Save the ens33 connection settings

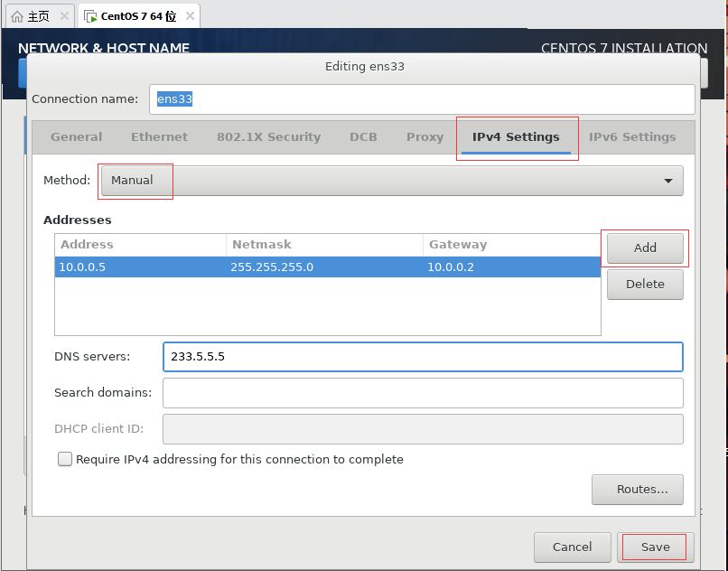point(655,547)
